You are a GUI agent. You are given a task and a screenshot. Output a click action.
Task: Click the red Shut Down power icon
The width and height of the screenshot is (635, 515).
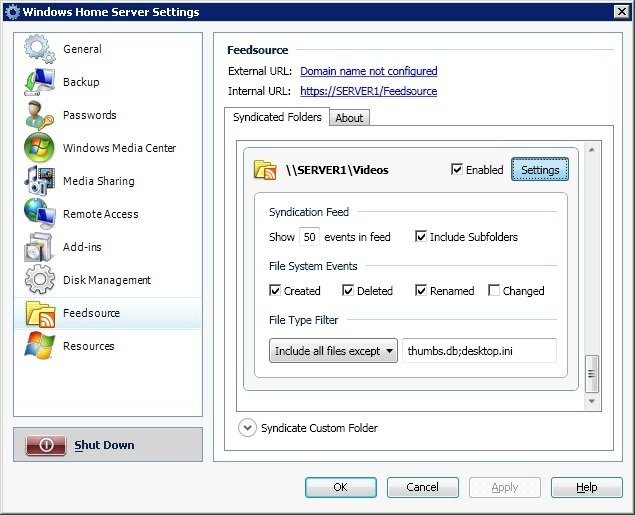click(x=46, y=445)
